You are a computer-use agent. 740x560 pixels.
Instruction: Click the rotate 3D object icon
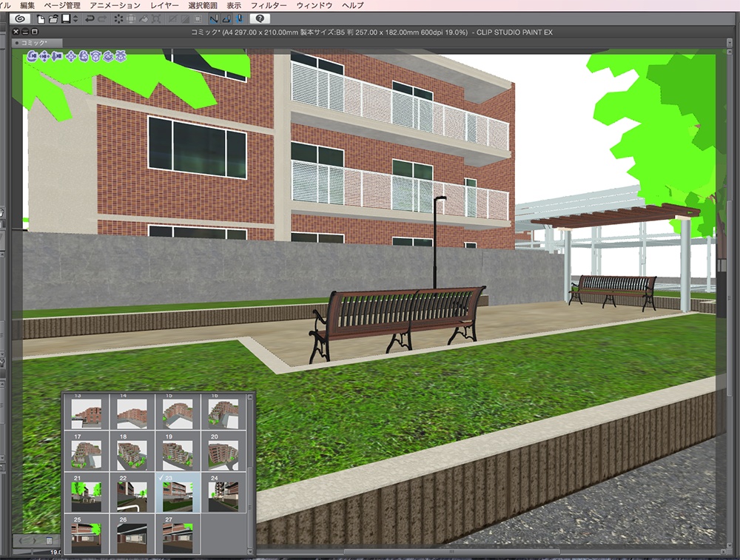(84, 55)
